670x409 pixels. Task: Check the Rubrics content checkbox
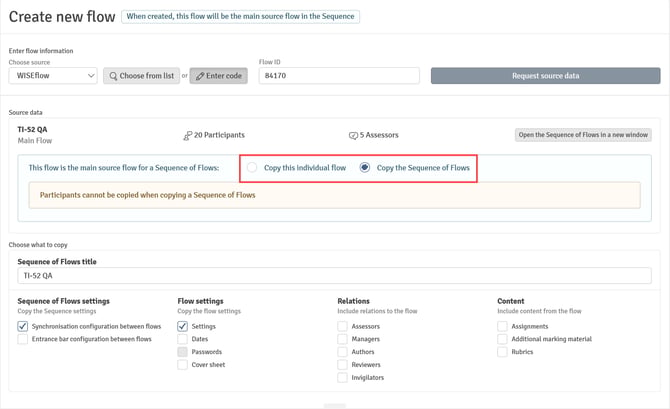tap(502, 352)
